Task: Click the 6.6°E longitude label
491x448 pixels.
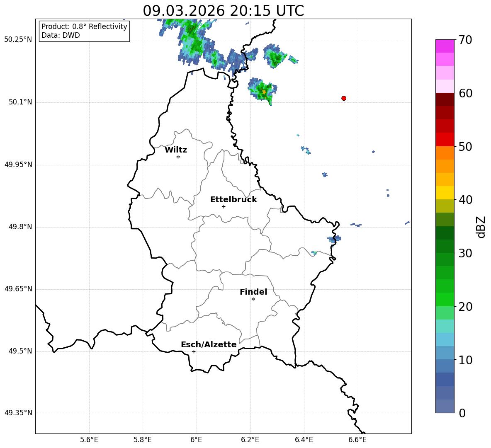Action: click(357, 440)
